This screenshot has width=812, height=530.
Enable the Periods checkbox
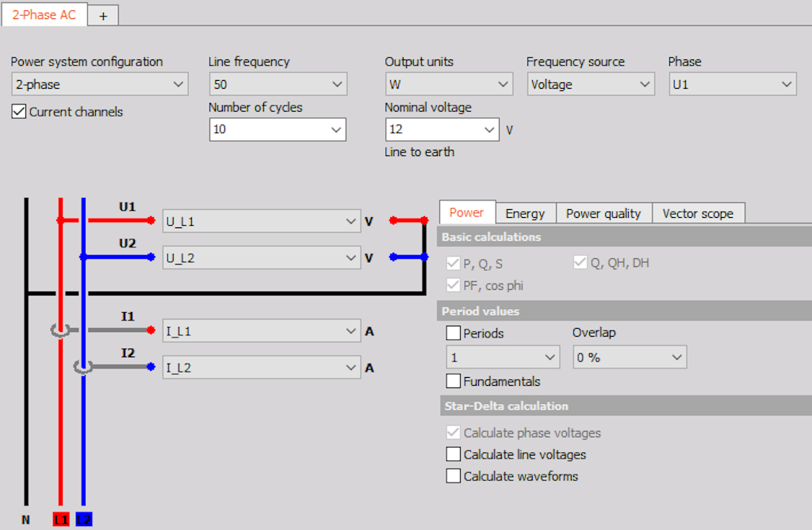(453, 333)
